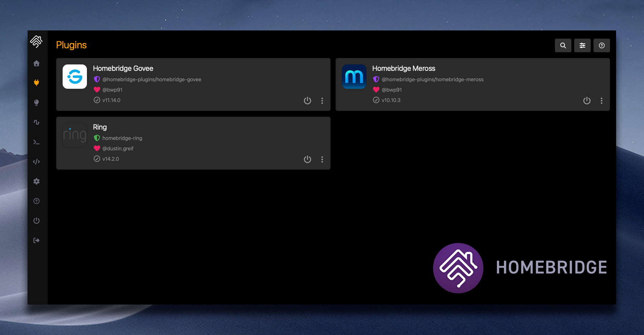Viewport: 644px width, 335px height.
Task: Click the up-to-date checkmark on Ring
Action: pyautogui.click(x=97, y=159)
